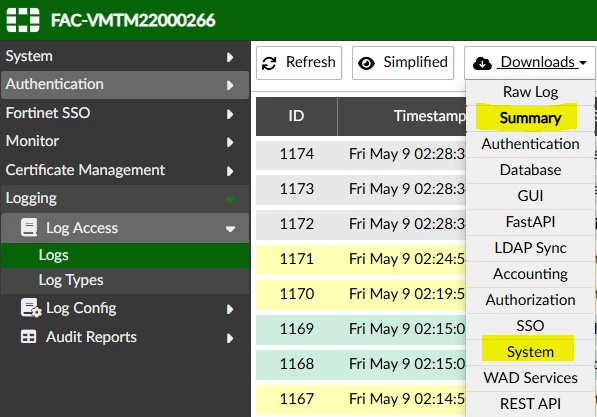
Task: Open Log Config sidebar item
Action: (x=125, y=308)
